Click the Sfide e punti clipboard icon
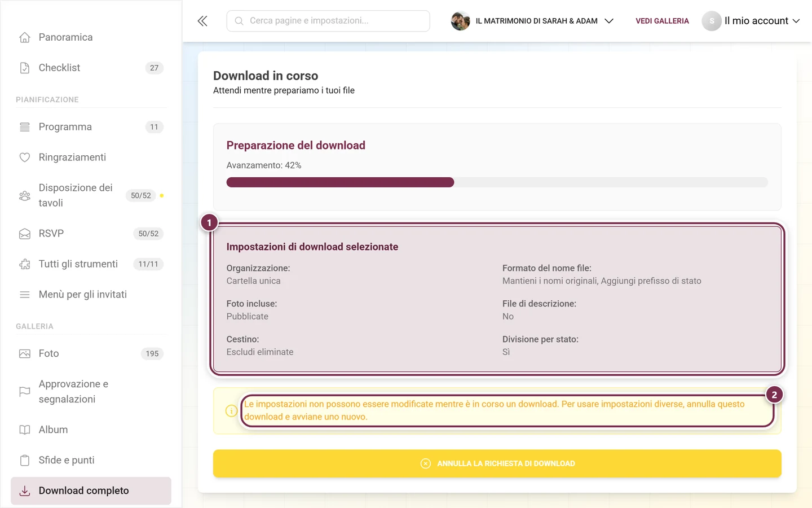The width and height of the screenshot is (812, 508). (25, 461)
